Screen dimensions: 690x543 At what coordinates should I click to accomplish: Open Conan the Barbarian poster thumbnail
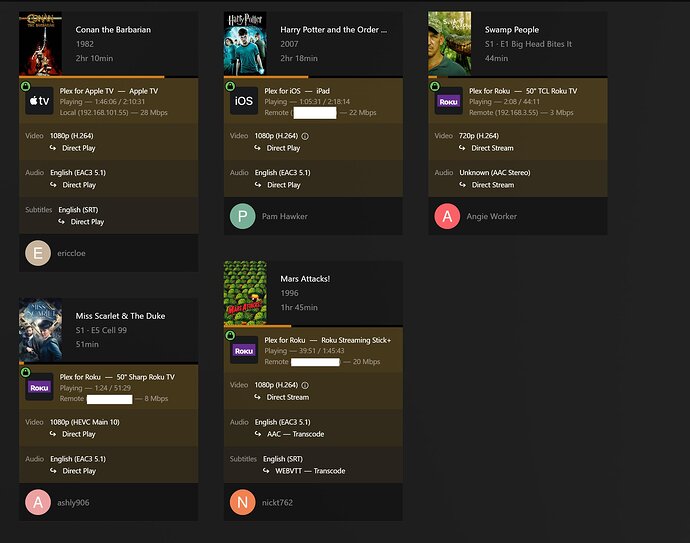pos(40,44)
